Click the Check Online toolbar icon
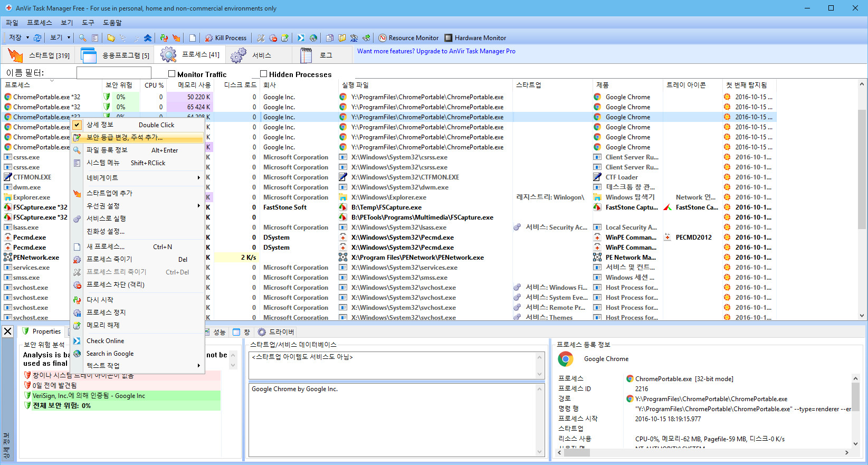Screen dimensions: 868x465 coord(301,38)
